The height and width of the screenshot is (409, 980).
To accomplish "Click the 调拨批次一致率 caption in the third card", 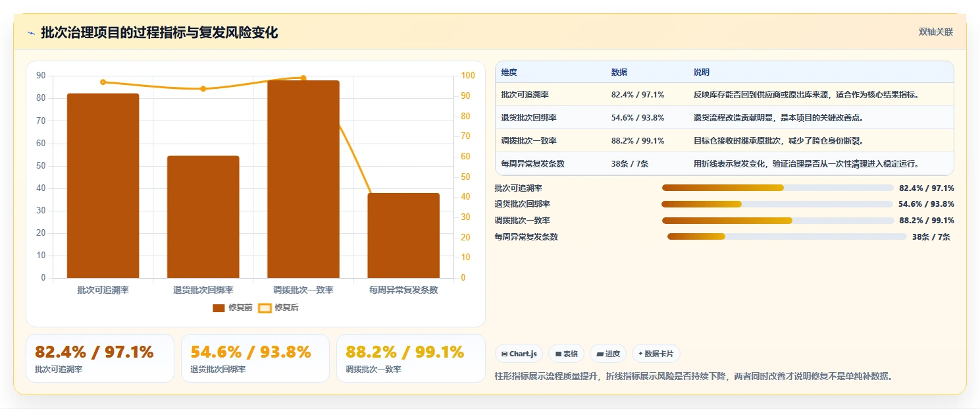I will click(373, 369).
